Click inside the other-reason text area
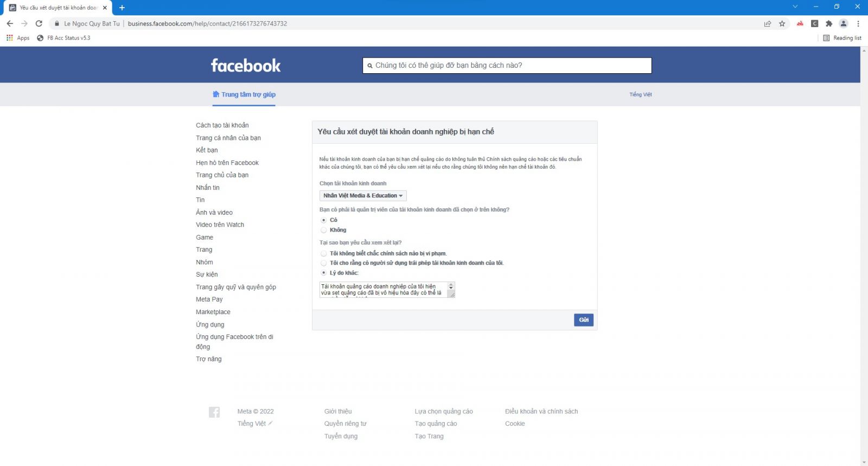This screenshot has height=466, width=868. (x=384, y=290)
